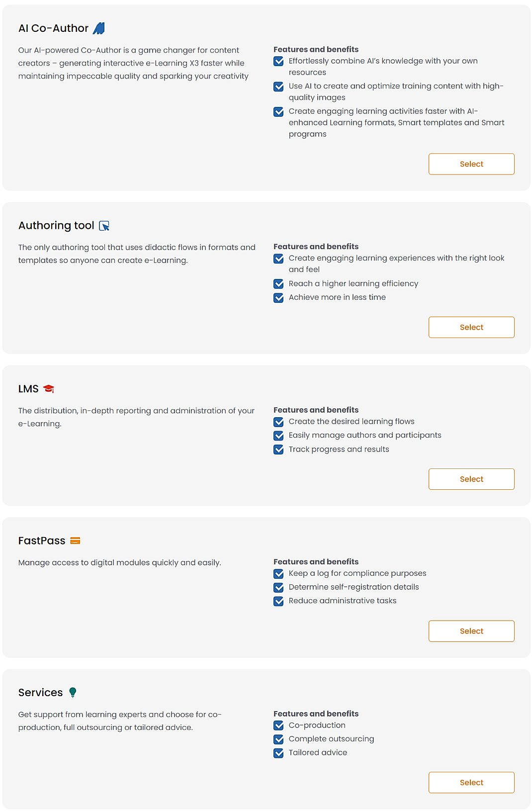This screenshot has width=532, height=812.
Task: Select the FastPass product
Action: coord(471,631)
